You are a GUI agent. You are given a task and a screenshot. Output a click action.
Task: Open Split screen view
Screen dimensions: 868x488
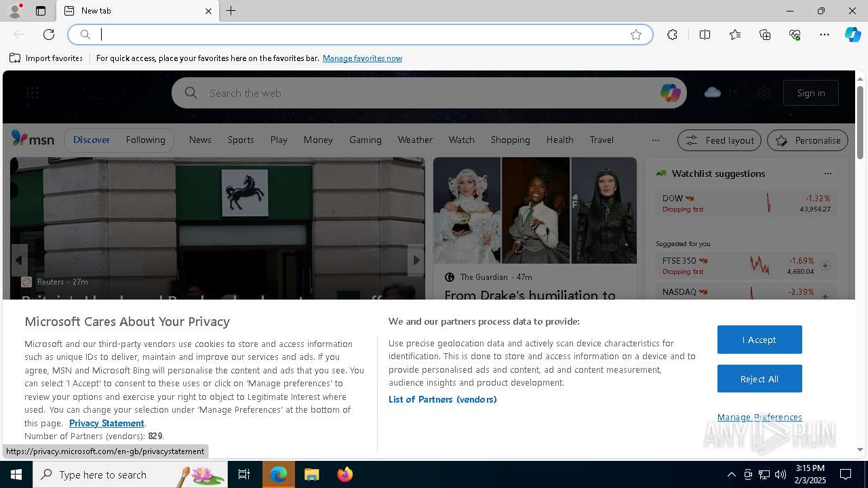point(705,35)
